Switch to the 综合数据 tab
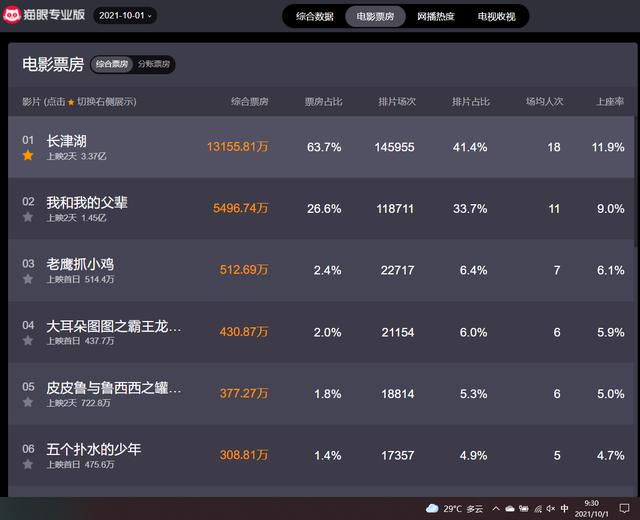This screenshot has height=520, width=640. tap(315, 16)
